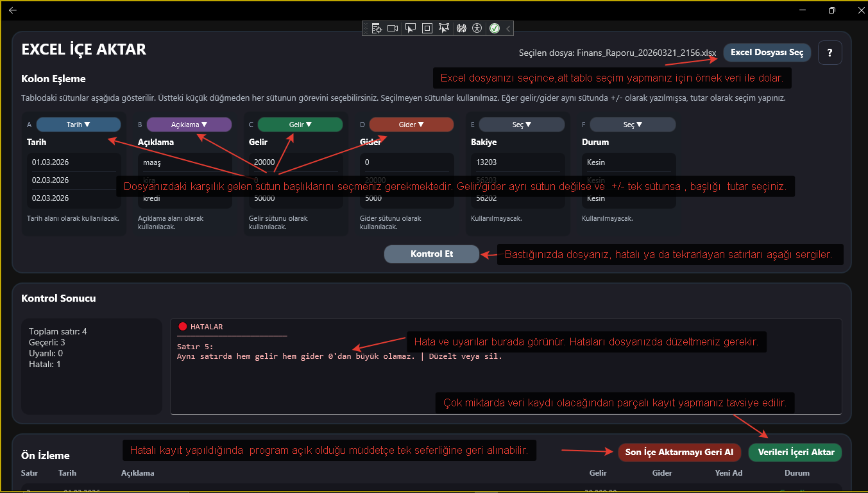Open the green Gelir column role dropdown
This screenshot has height=493, width=868.
pos(300,125)
